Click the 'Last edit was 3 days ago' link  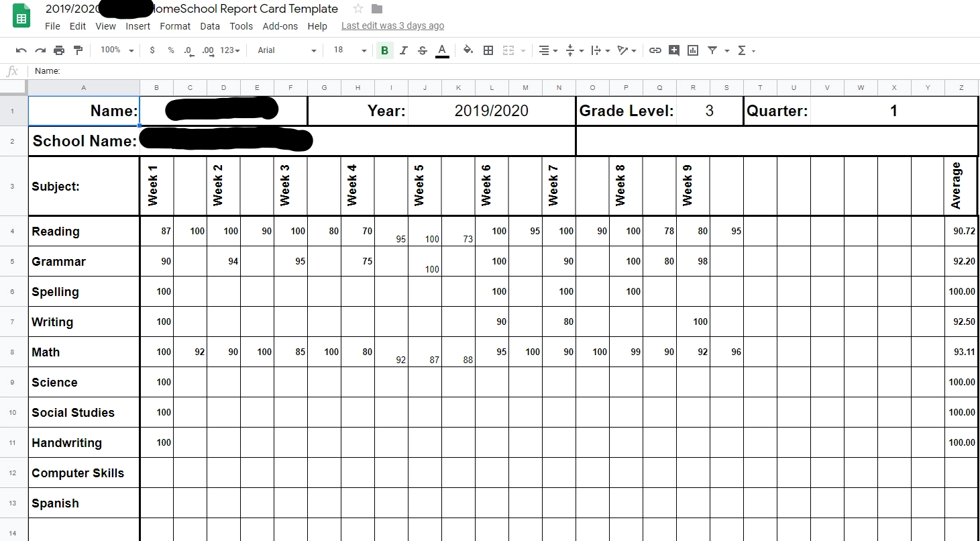[392, 26]
